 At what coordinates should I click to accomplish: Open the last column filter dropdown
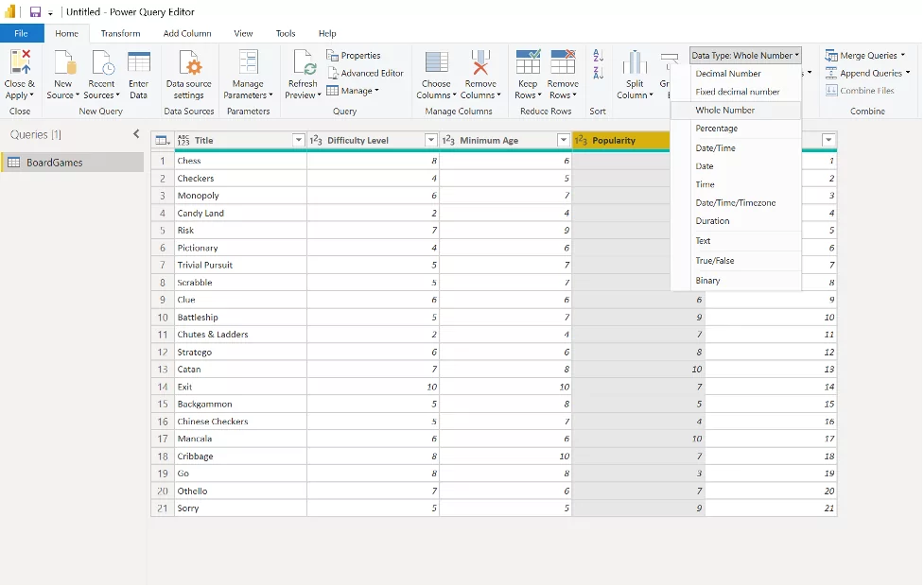tap(828, 140)
